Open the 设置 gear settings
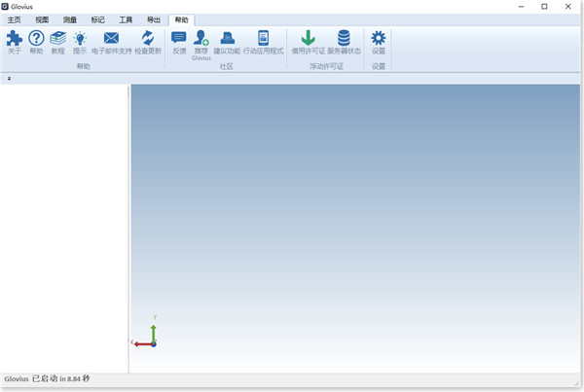 pos(379,40)
